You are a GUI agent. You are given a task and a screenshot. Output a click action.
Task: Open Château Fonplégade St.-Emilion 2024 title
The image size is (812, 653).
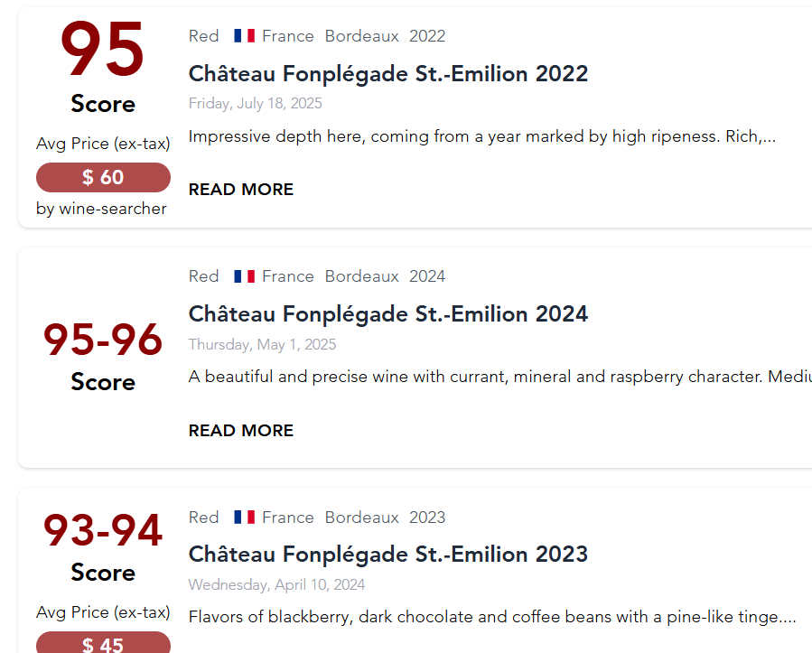388,314
